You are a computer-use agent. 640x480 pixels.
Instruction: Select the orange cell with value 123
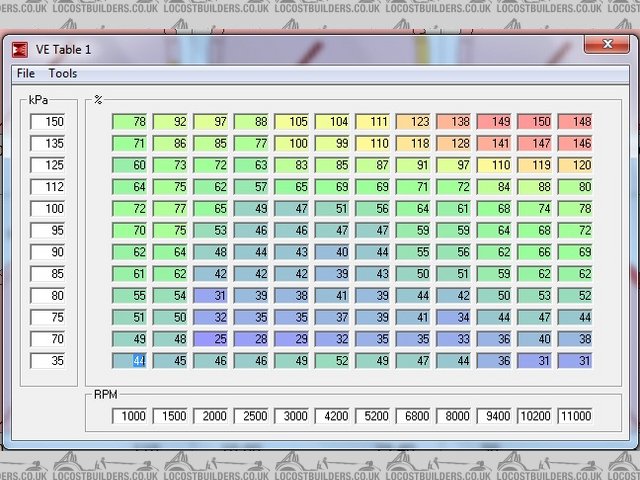tap(414, 122)
